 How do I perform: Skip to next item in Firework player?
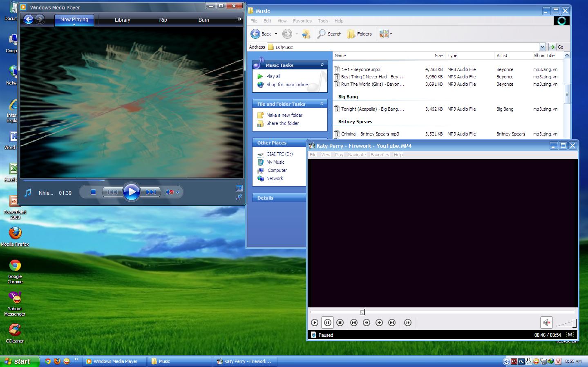tap(392, 323)
